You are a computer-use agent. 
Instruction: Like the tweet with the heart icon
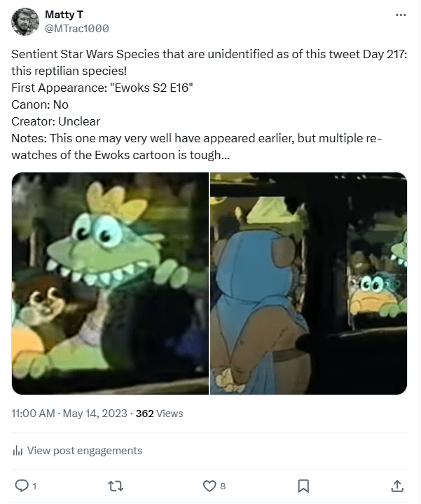click(209, 485)
